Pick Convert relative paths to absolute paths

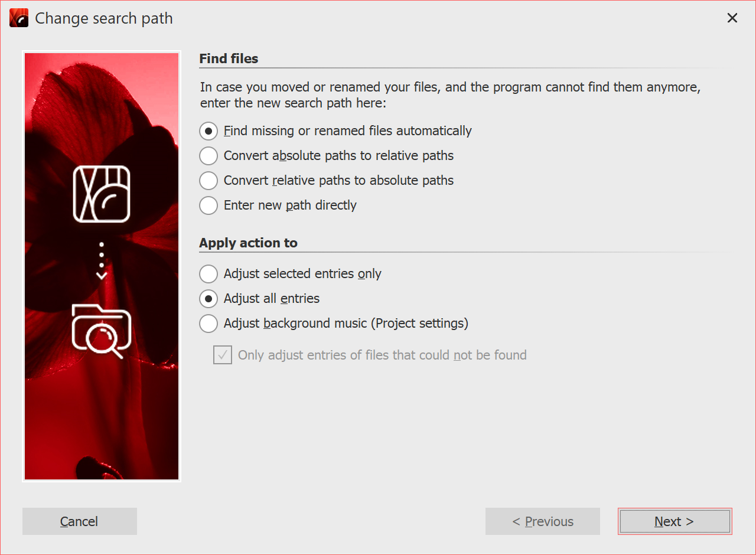[208, 181]
